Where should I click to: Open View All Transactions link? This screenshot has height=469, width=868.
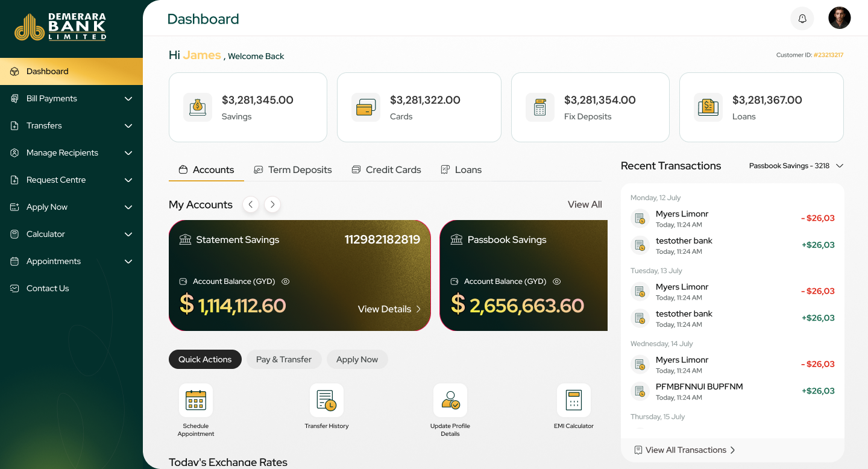point(685,450)
